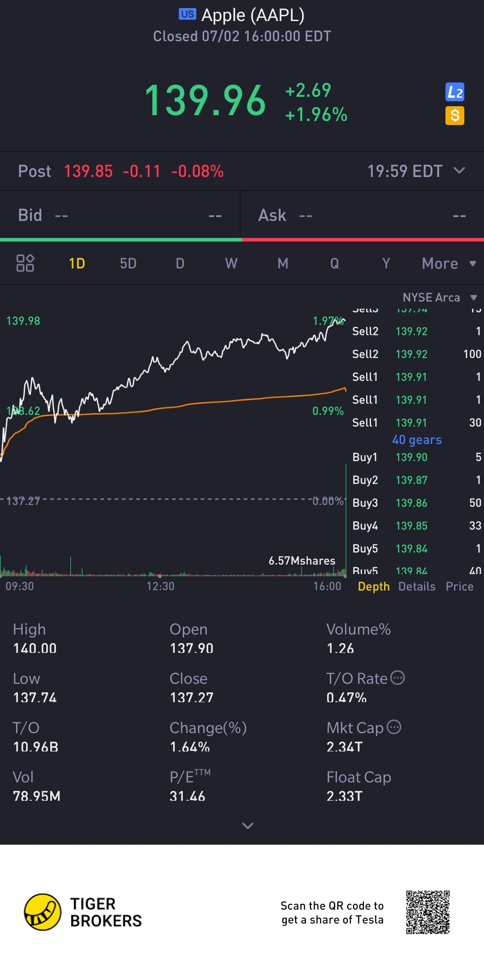Tap the Open value 137.90
The width and height of the screenshot is (484, 980).
click(x=192, y=648)
